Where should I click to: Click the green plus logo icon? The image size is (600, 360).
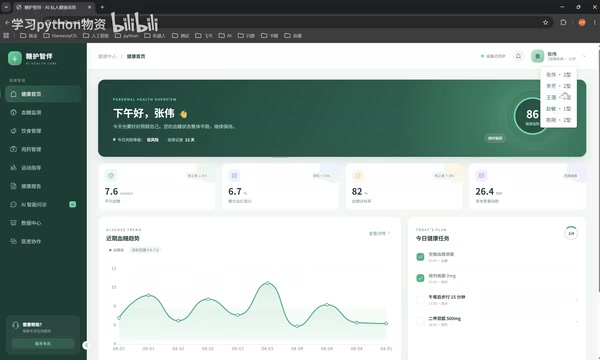click(x=15, y=59)
